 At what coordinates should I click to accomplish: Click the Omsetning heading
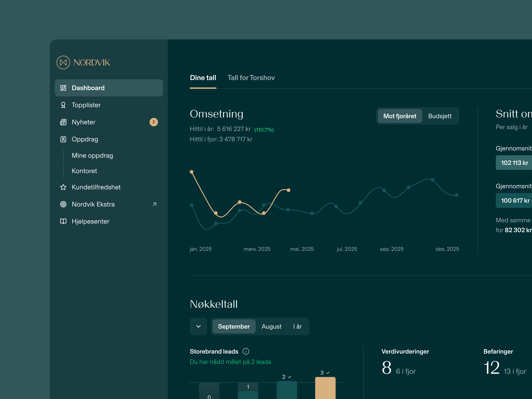pyautogui.click(x=216, y=114)
